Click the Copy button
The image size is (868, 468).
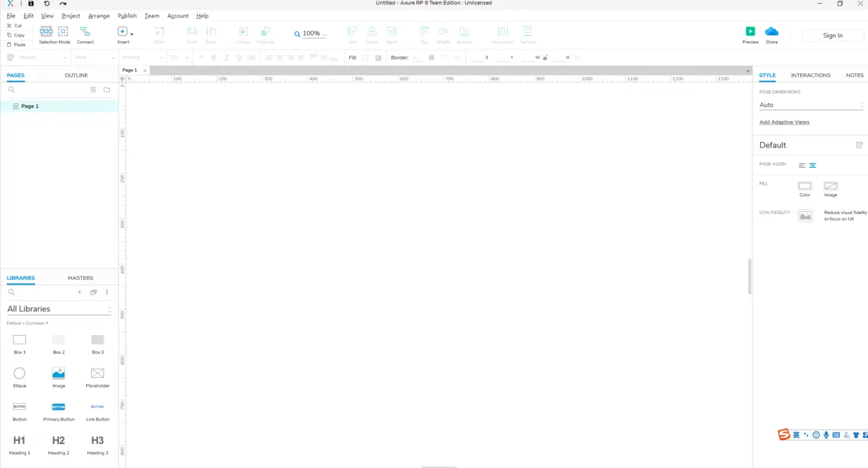[x=15, y=35]
